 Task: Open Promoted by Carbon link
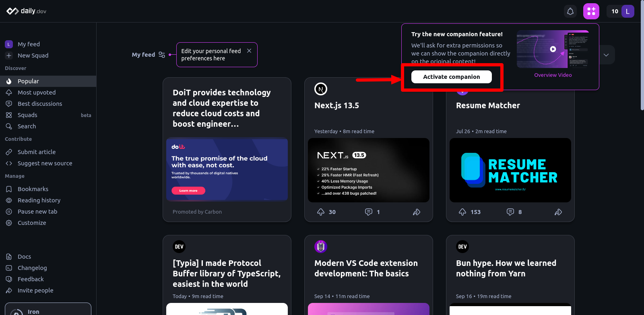click(x=197, y=212)
